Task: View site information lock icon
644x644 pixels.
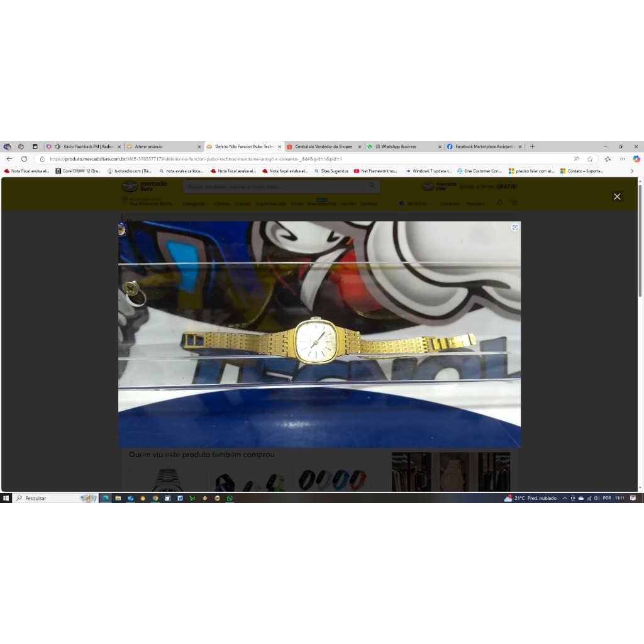Action: tap(42, 159)
